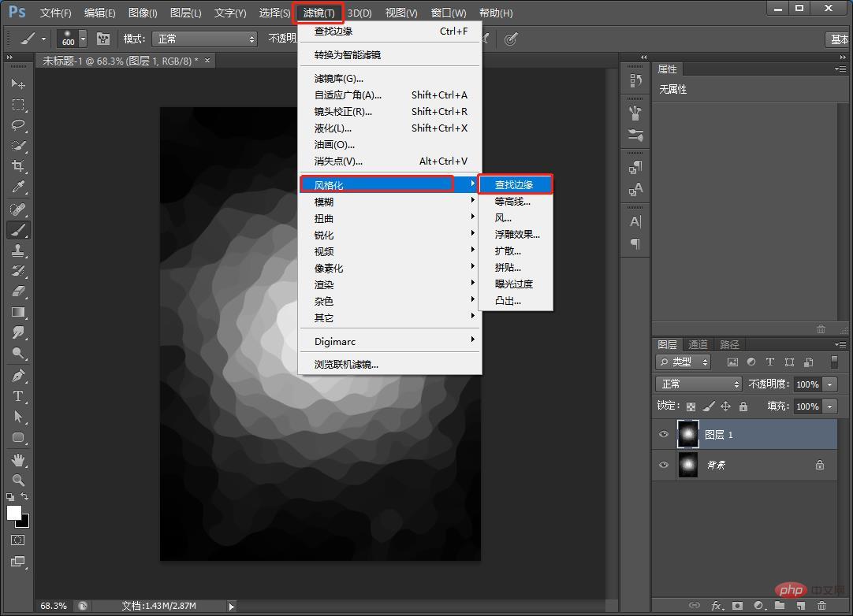Viewport: 853px width, 616px height.
Task: Select the Path Selection tool
Action: [18, 417]
